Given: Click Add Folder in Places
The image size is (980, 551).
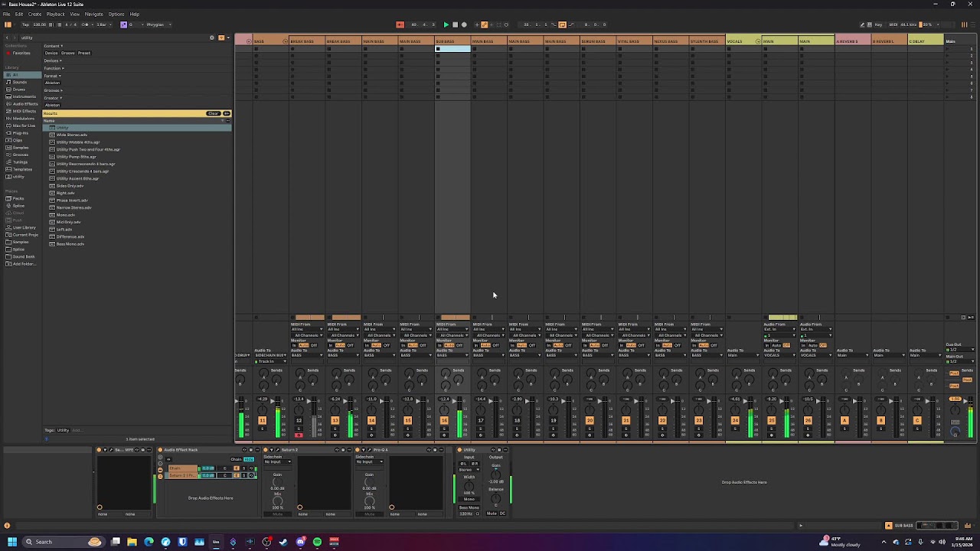Looking at the screenshot, I should [x=24, y=264].
